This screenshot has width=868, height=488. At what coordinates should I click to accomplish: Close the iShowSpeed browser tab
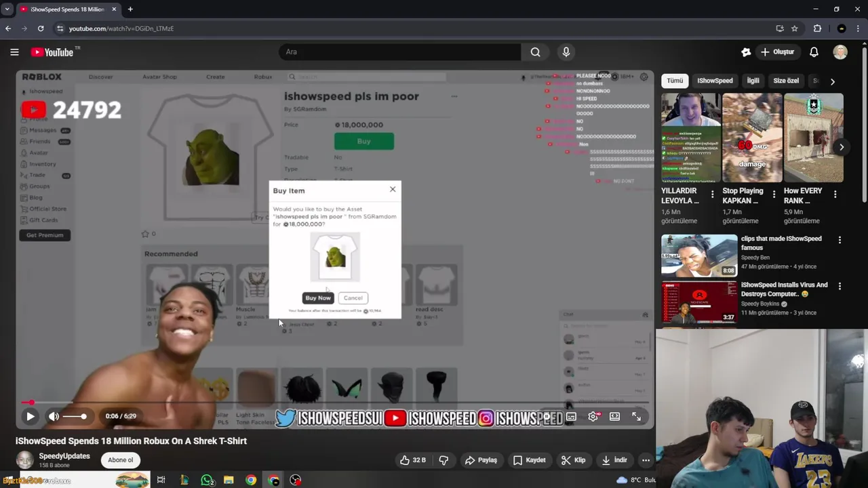click(114, 9)
